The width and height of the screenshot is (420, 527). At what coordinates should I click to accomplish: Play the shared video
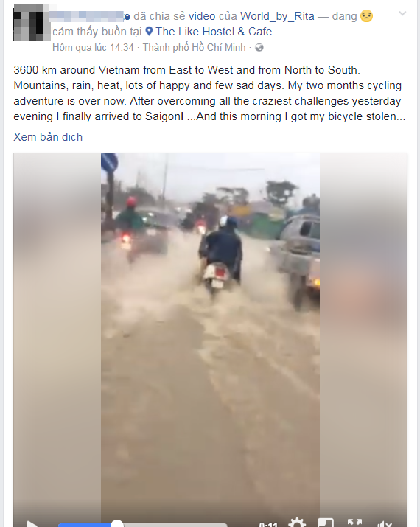click(x=32, y=523)
